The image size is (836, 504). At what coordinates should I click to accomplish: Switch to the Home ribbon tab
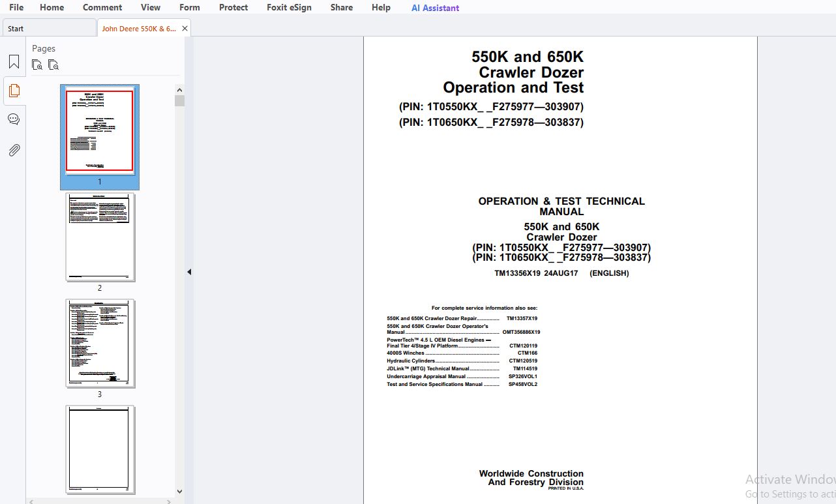pyautogui.click(x=52, y=7)
